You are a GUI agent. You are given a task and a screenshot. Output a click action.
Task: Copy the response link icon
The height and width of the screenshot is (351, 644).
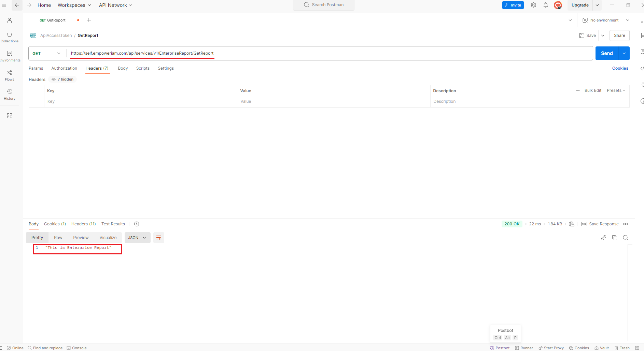604,238
